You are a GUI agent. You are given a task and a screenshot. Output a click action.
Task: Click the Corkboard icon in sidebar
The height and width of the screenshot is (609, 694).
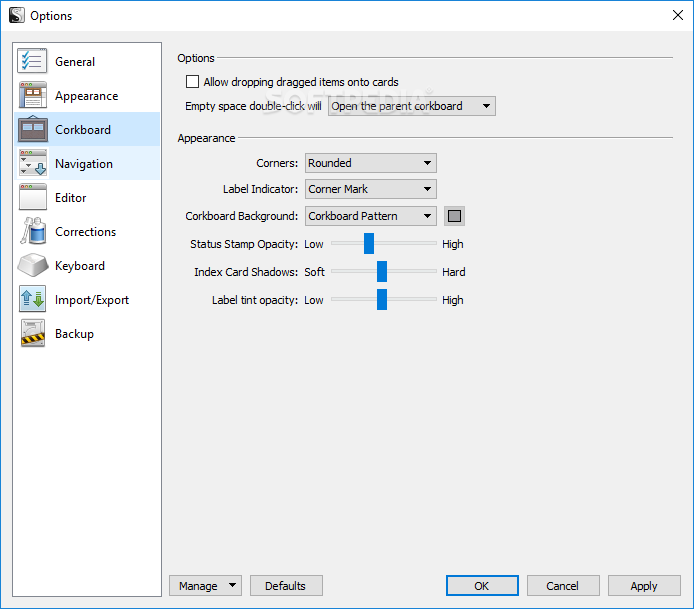pyautogui.click(x=32, y=129)
